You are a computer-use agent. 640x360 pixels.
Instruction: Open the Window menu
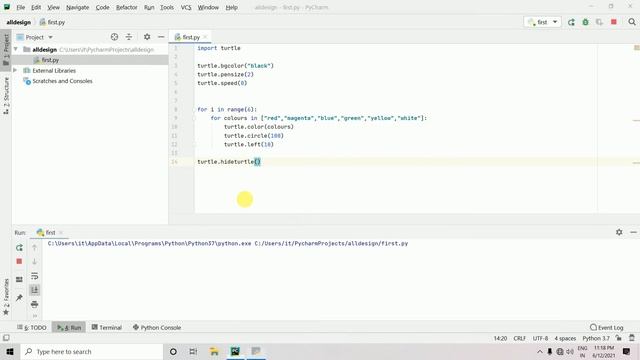click(x=208, y=7)
